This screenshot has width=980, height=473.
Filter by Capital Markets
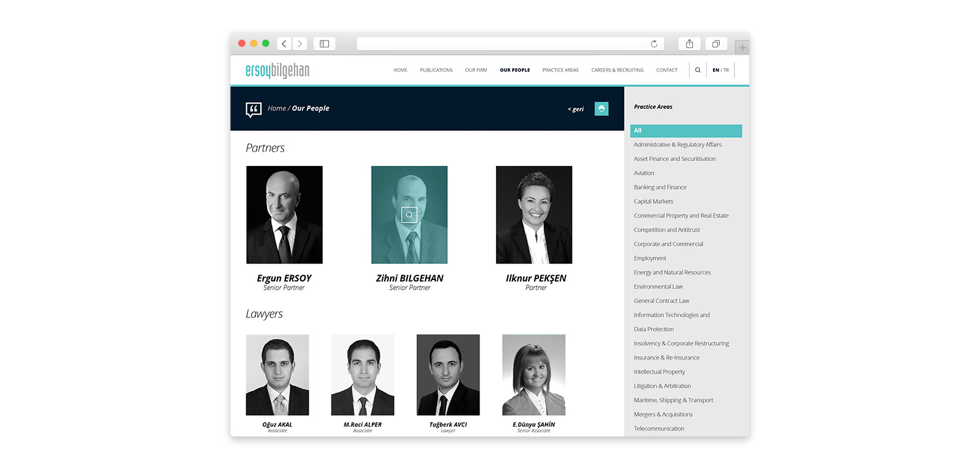654,201
